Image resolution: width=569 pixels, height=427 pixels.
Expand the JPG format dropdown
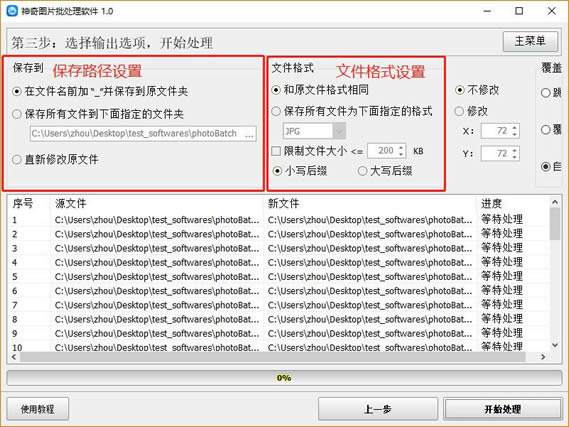tap(339, 131)
